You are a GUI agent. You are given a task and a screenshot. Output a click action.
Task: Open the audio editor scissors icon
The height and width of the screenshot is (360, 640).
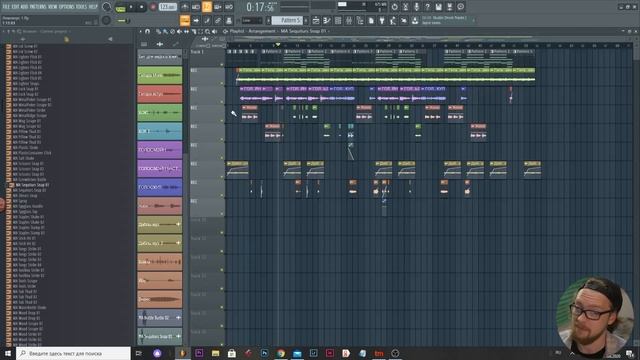tap(405, 7)
